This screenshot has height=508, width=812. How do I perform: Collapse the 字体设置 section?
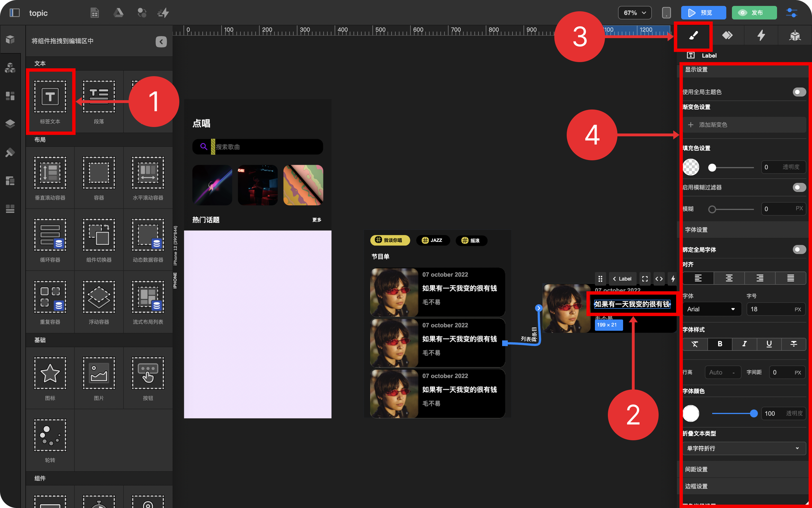coord(744,229)
